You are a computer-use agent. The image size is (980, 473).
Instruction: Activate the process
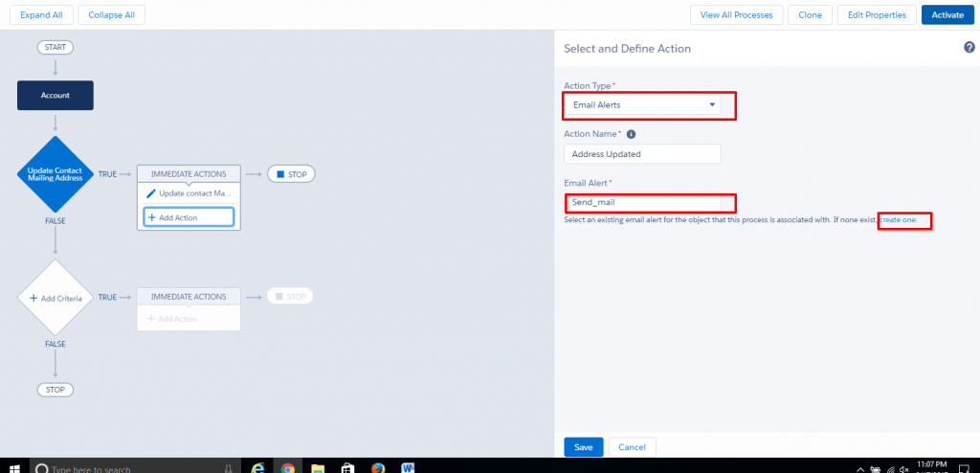coord(947,15)
